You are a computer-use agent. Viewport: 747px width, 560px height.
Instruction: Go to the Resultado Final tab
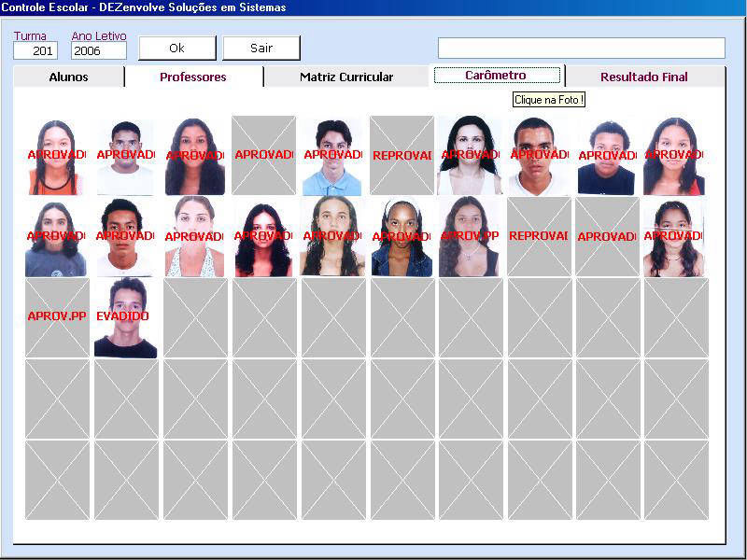click(x=643, y=77)
